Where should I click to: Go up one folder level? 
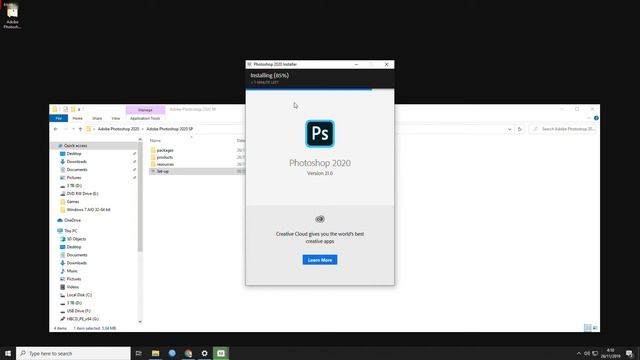[80, 129]
